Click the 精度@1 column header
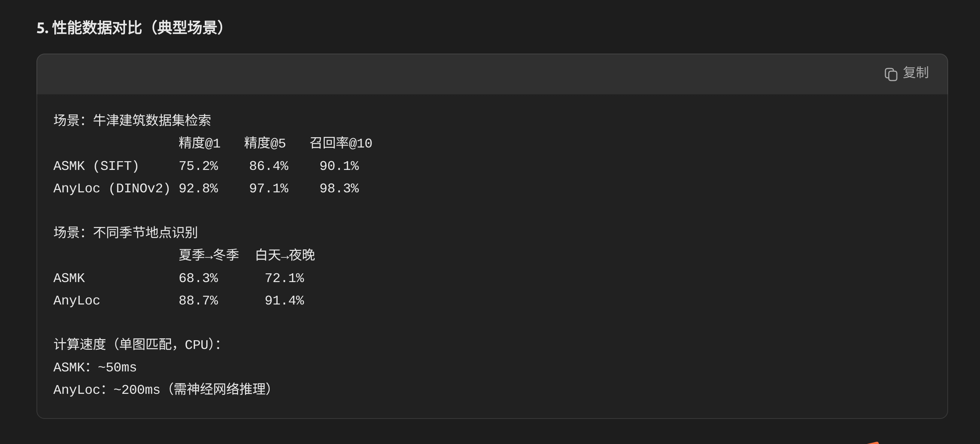980x444 pixels. point(199,143)
